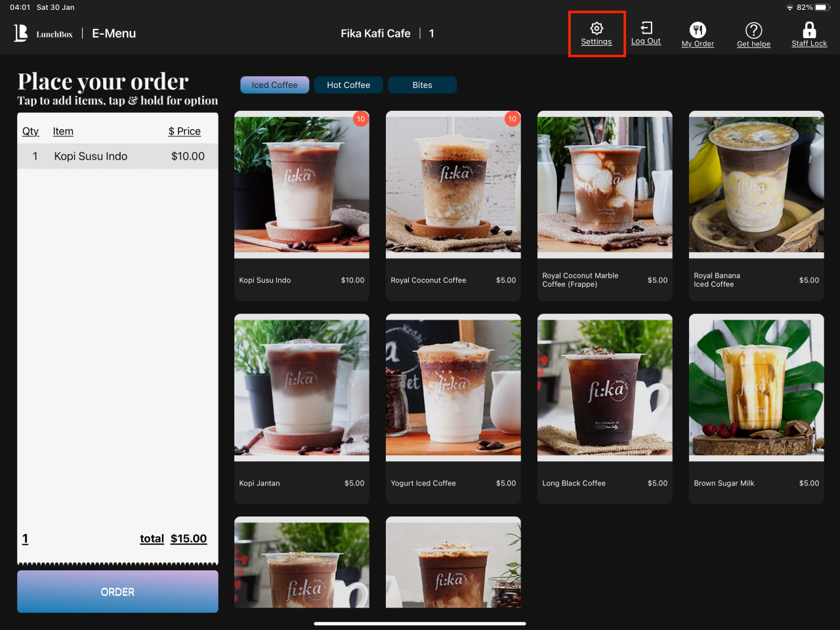Tap the Long Black Coffee name label
The height and width of the screenshot is (630, 840).
point(574,483)
